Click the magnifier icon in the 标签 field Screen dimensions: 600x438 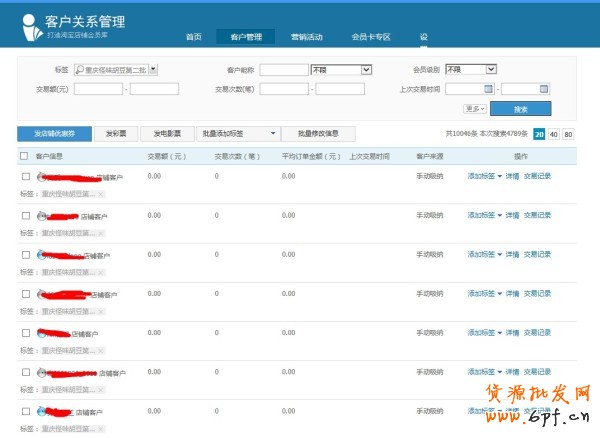[80, 69]
